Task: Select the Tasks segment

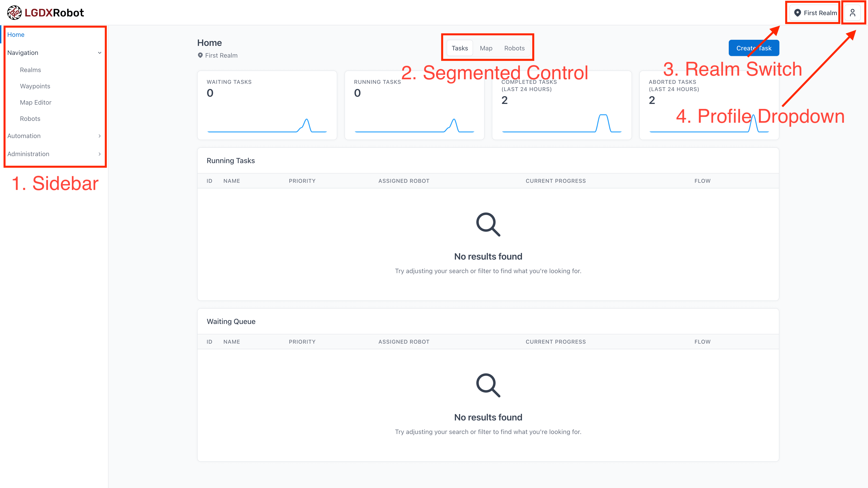Action: point(460,48)
